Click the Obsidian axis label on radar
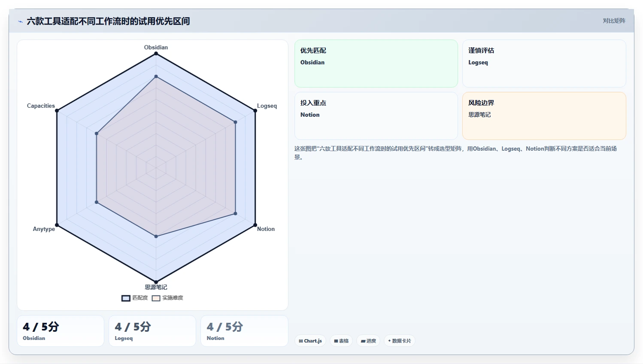 point(156,47)
